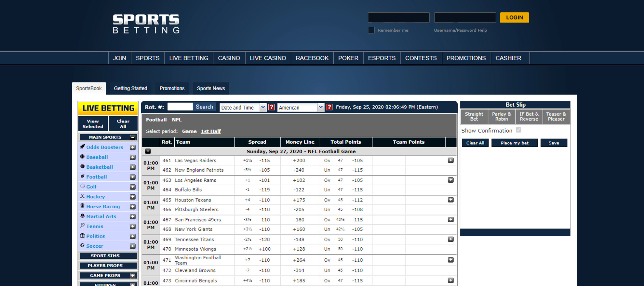Open the Date and Time dropdown
This screenshot has width=644, height=286.
(x=243, y=107)
